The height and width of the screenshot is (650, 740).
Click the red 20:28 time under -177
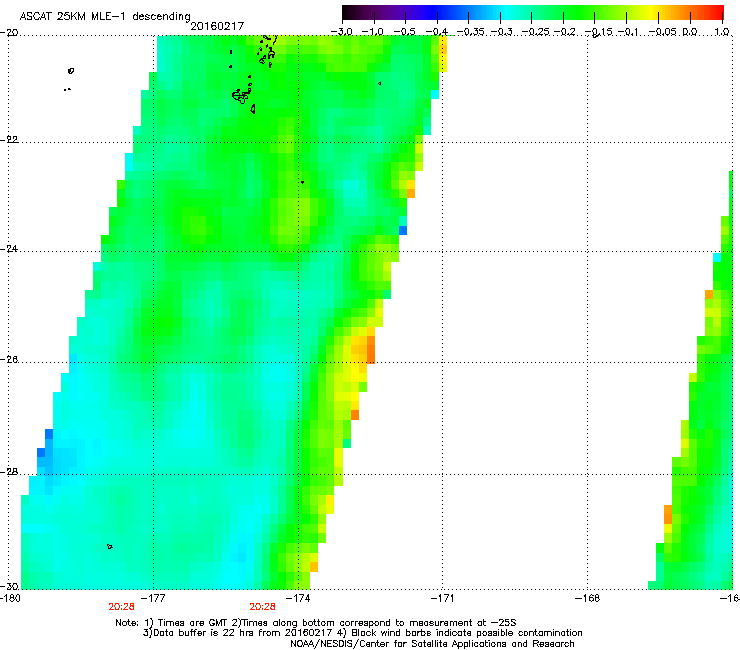(x=121, y=607)
